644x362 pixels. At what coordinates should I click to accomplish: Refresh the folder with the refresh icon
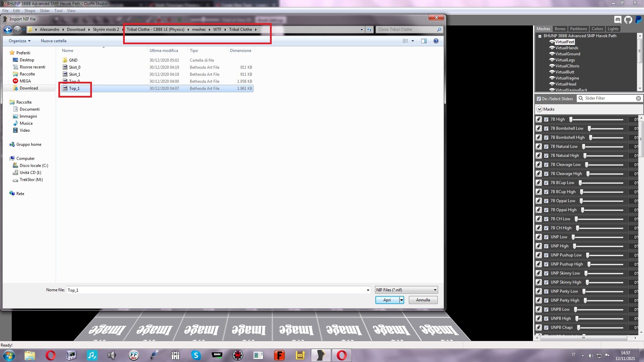(x=369, y=29)
